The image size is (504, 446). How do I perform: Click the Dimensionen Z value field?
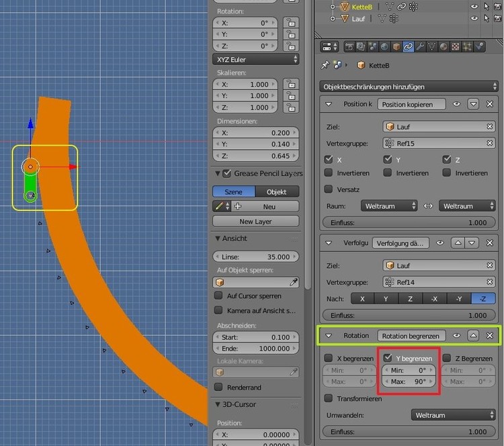coord(256,156)
